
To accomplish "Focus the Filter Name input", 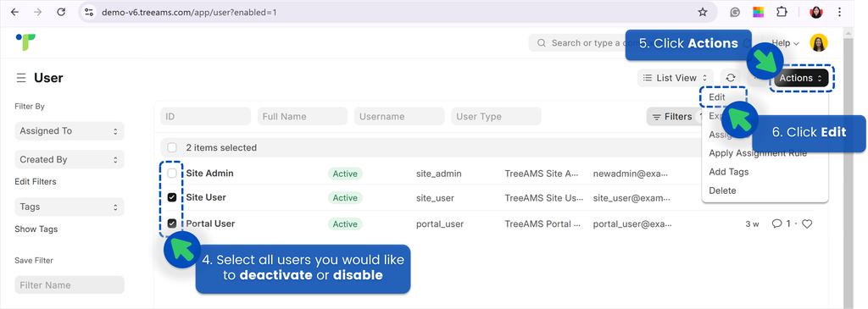I will coord(70,285).
